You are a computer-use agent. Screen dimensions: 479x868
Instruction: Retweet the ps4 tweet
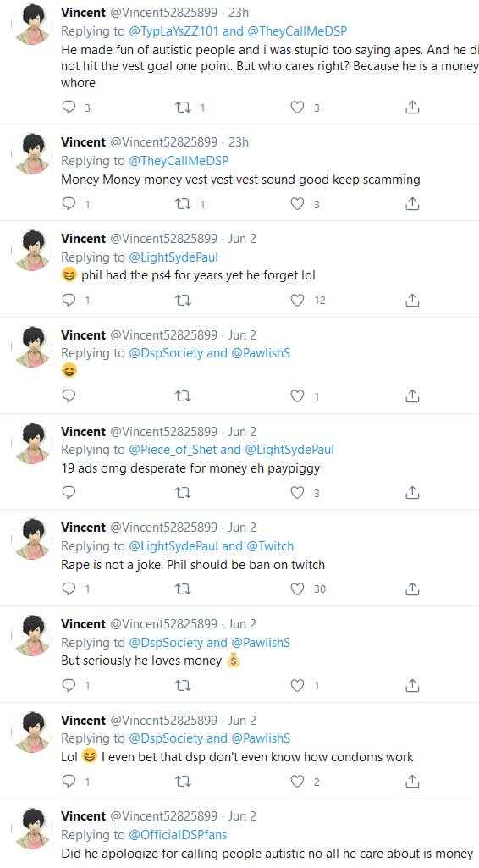pyautogui.click(x=183, y=300)
